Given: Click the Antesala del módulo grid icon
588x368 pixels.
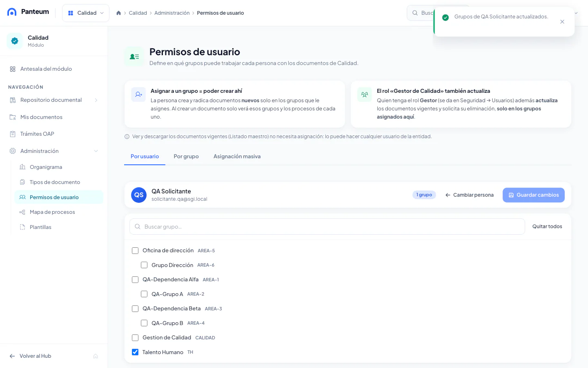Looking at the screenshot, I should pyautogui.click(x=13, y=69).
